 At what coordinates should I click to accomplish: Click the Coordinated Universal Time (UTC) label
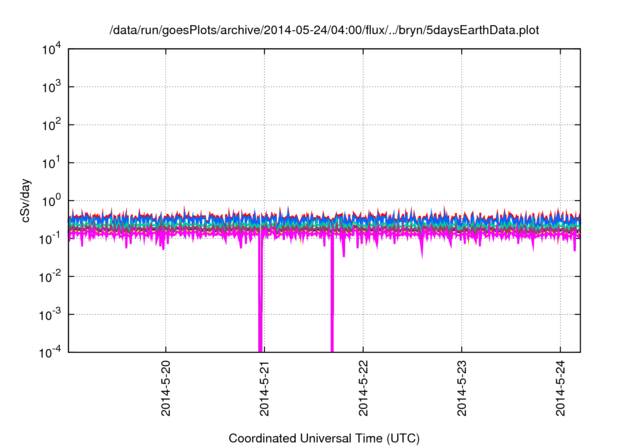pos(324,438)
